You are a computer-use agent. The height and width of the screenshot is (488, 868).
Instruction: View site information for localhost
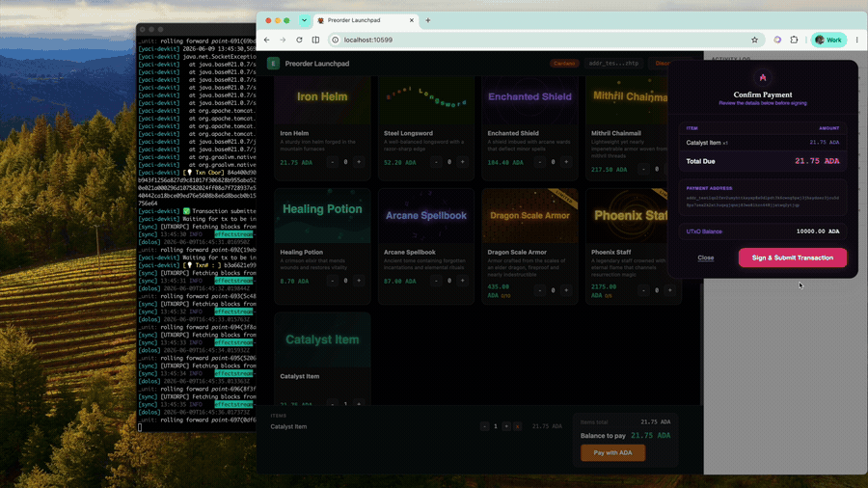click(335, 40)
